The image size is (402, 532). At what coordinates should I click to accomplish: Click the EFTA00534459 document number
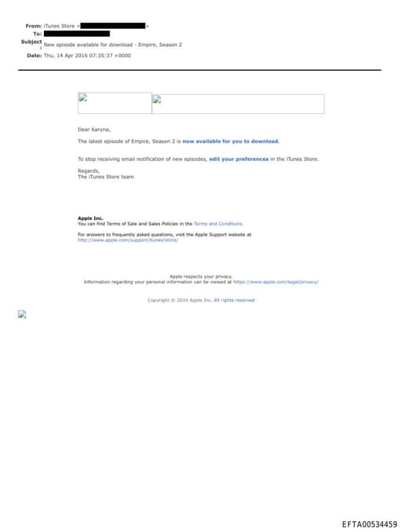pos(369,524)
